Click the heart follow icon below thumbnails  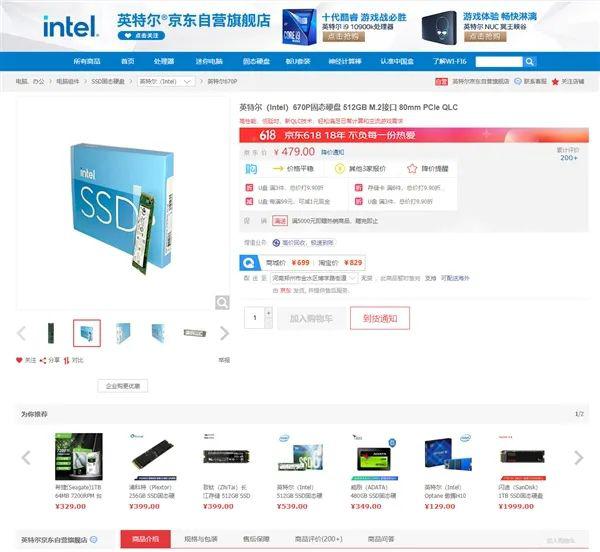coord(19,360)
